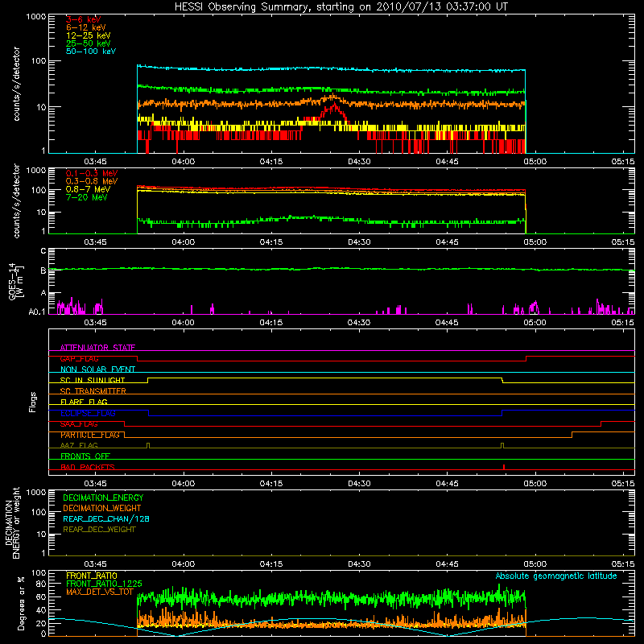644x644 pixels.
Task: Click the top panel counts/s/detector axis label
Action: (x=16, y=84)
